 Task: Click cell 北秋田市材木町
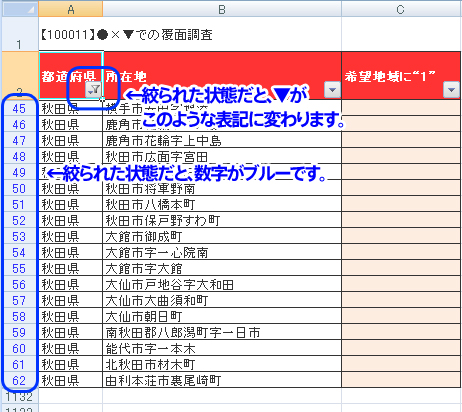pyautogui.click(x=222, y=364)
